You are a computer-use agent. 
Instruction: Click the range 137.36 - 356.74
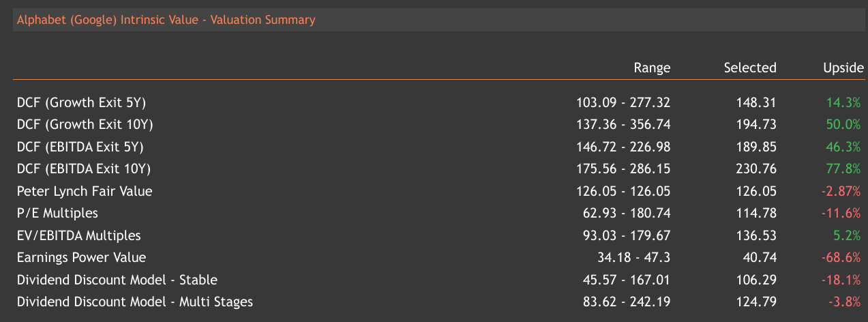point(623,125)
